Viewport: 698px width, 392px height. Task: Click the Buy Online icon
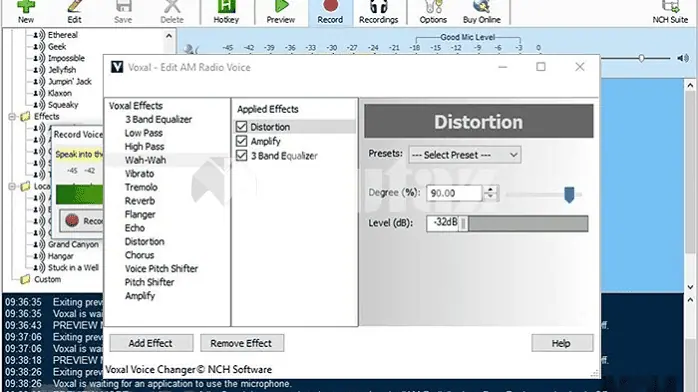[482, 12]
